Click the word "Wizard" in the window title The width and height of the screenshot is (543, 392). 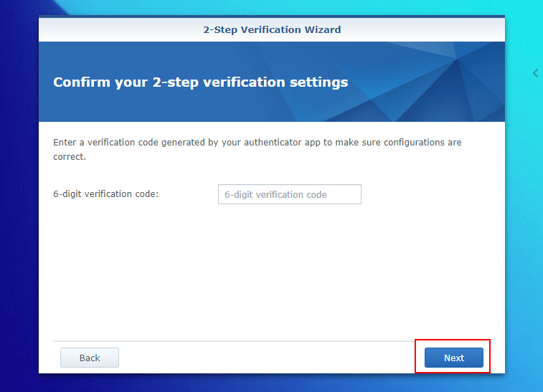(x=323, y=30)
